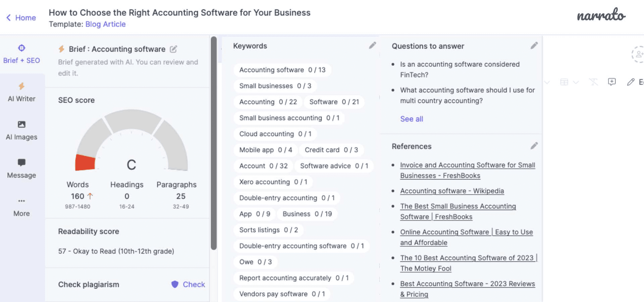Click the SEO score gauge
This screenshot has width=644, height=302.
(x=131, y=141)
